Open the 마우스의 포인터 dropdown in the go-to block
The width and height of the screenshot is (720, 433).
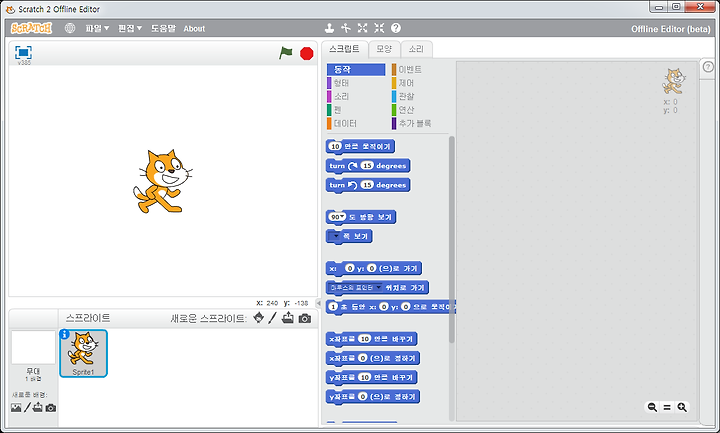(x=356, y=287)
